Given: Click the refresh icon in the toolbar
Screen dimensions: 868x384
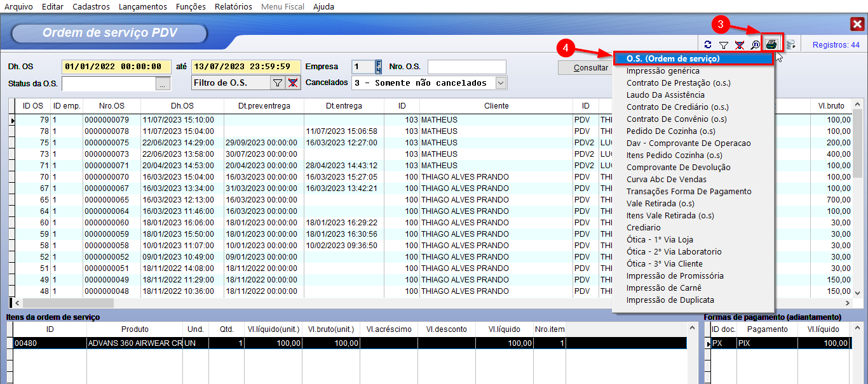Looking at the screenshot, I should 708,45.
